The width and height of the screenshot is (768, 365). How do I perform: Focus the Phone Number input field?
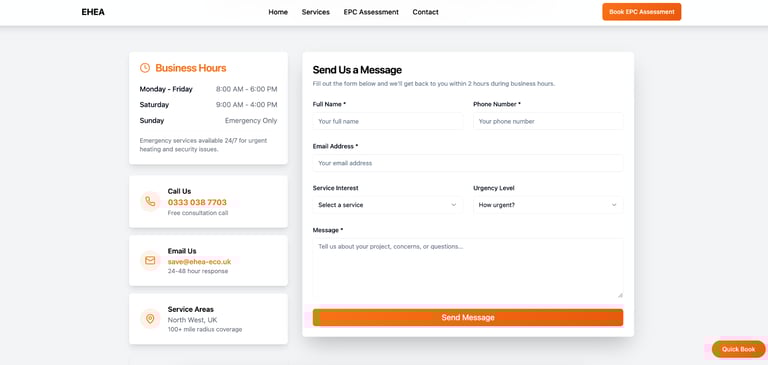pos(548,121)
